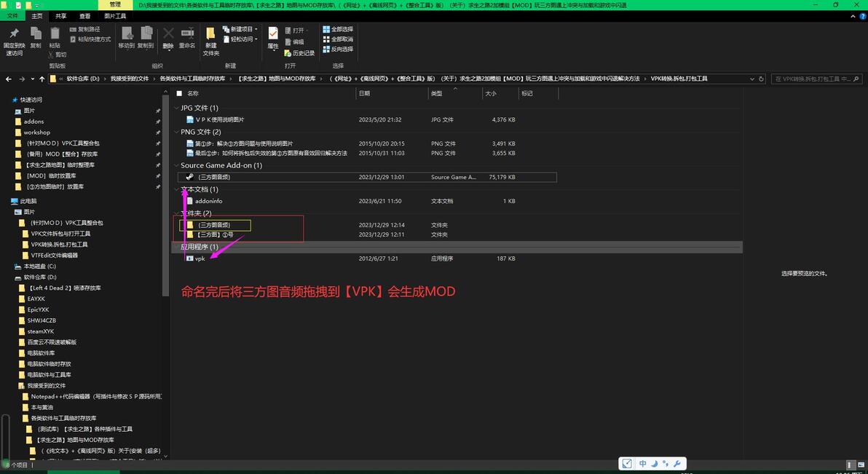Click the forward navigation arrow
Viewport: 868px width, 474px height.
pos(22,79)
